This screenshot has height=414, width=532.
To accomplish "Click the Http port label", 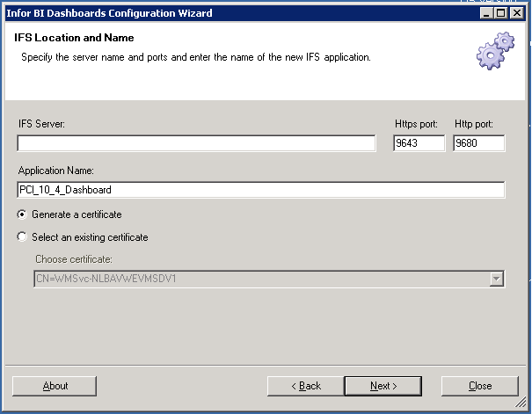I will click(x=474, y=124).
